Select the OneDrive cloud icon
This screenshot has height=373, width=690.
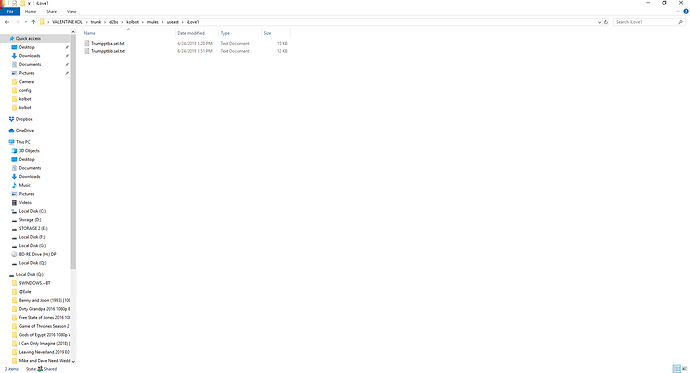11,131
